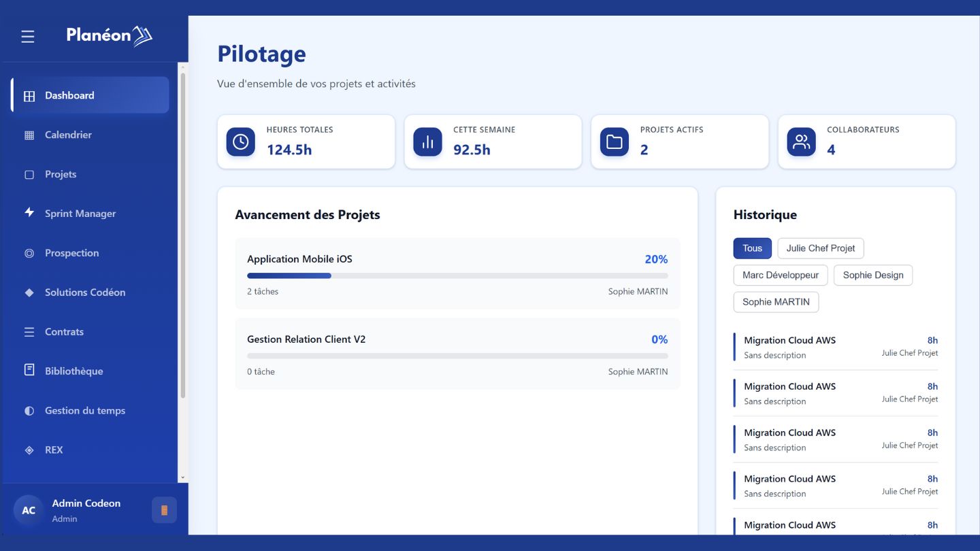
Task: Click the Historique panel title
Action: coord(765,215)
